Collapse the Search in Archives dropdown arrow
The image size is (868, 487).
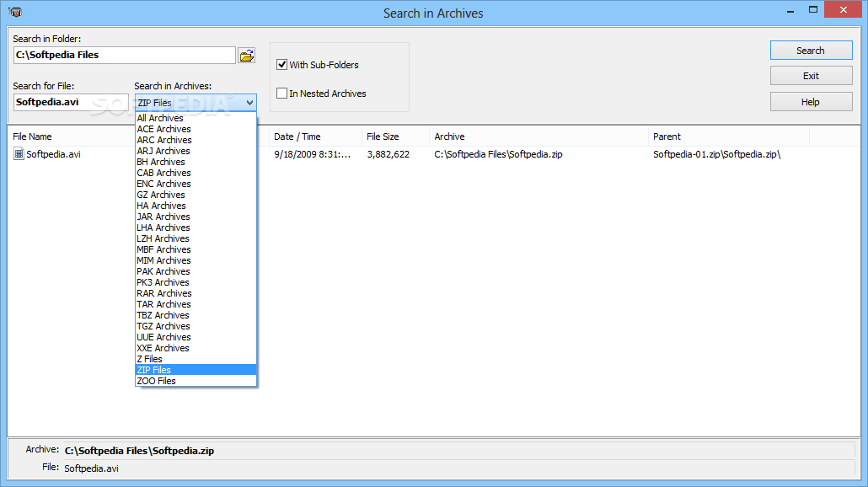(249, 103)
